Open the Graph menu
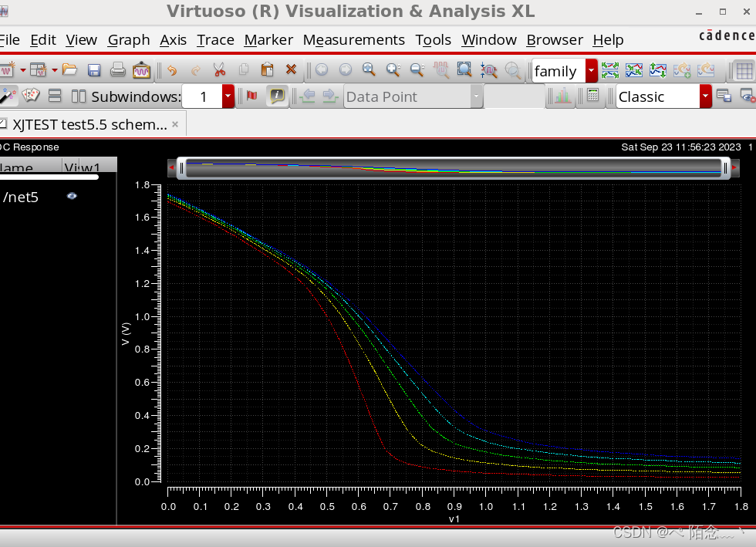The height and width of the screenshot is (547, 756). point(129,41)
